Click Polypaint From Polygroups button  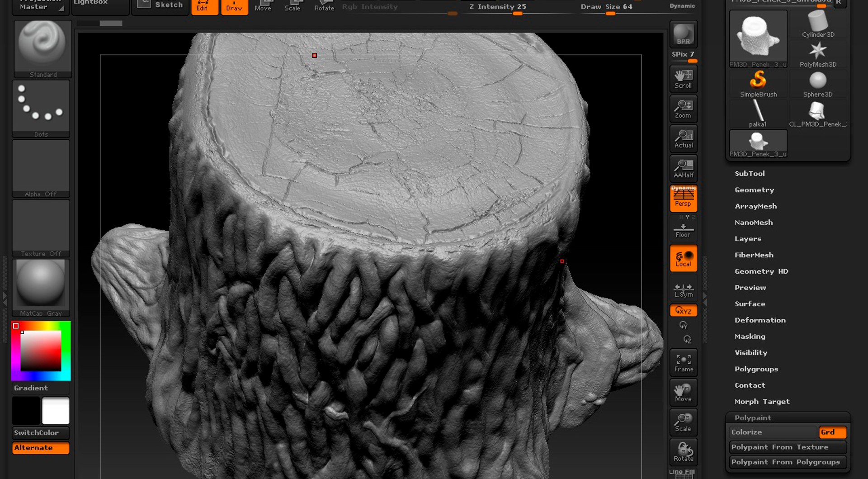[788, 462]
